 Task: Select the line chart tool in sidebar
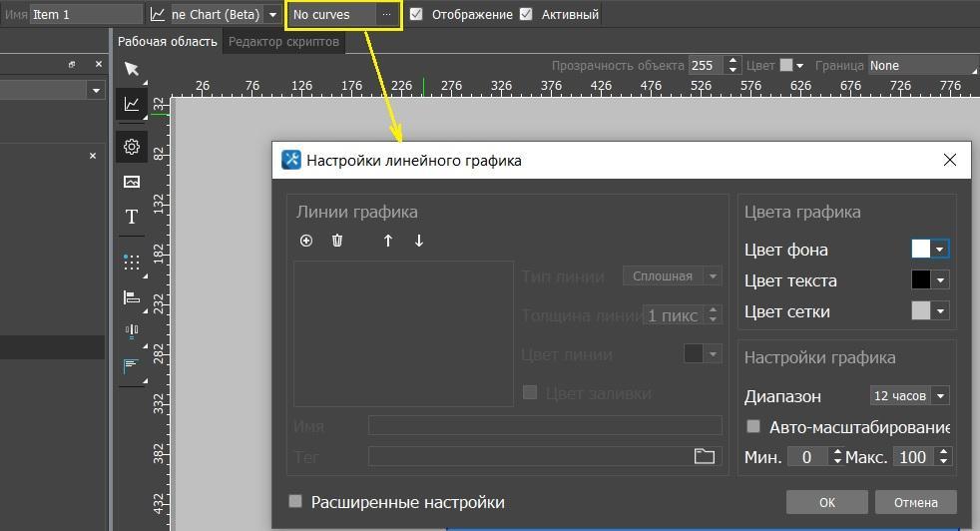[132, 104]
